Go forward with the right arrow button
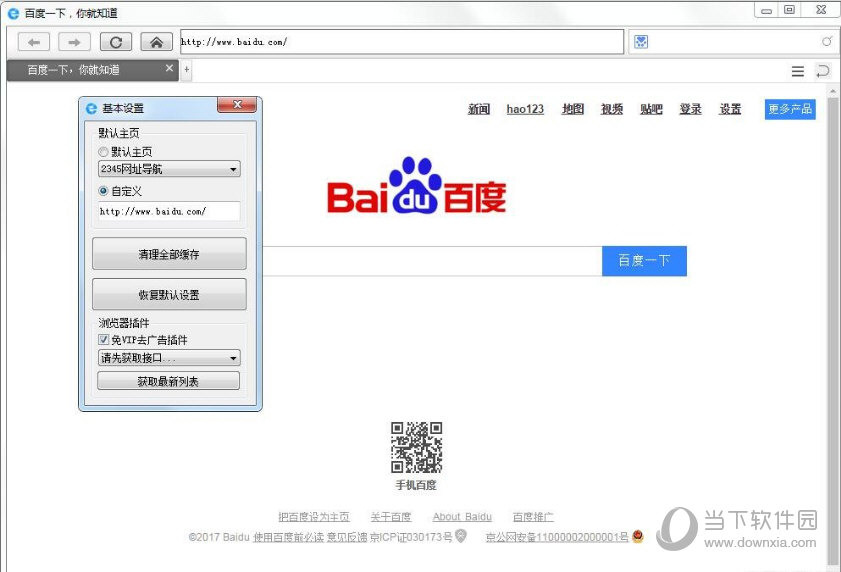The height and width of the screenshot is (572, 841). pos(74,42)
